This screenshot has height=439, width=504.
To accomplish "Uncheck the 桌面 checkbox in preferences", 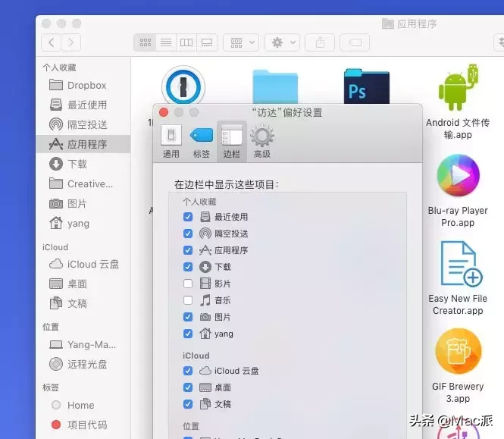I will 188,387.
